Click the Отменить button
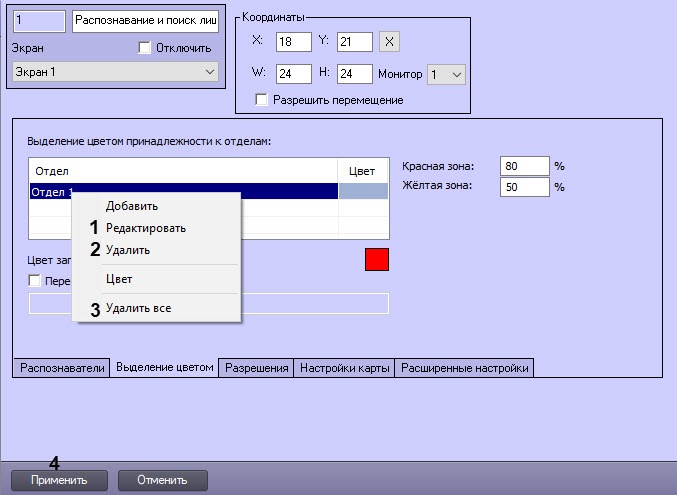This screenshot has height=495, width=677. pos(163,480)
